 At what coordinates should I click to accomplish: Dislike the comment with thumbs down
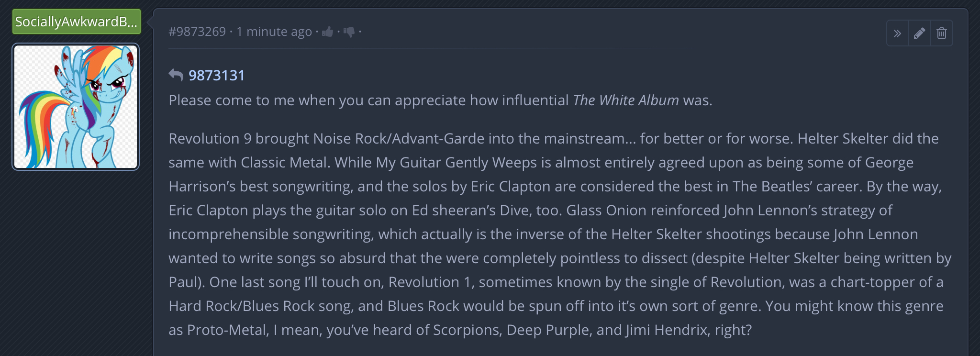click(x=349, y=32)
